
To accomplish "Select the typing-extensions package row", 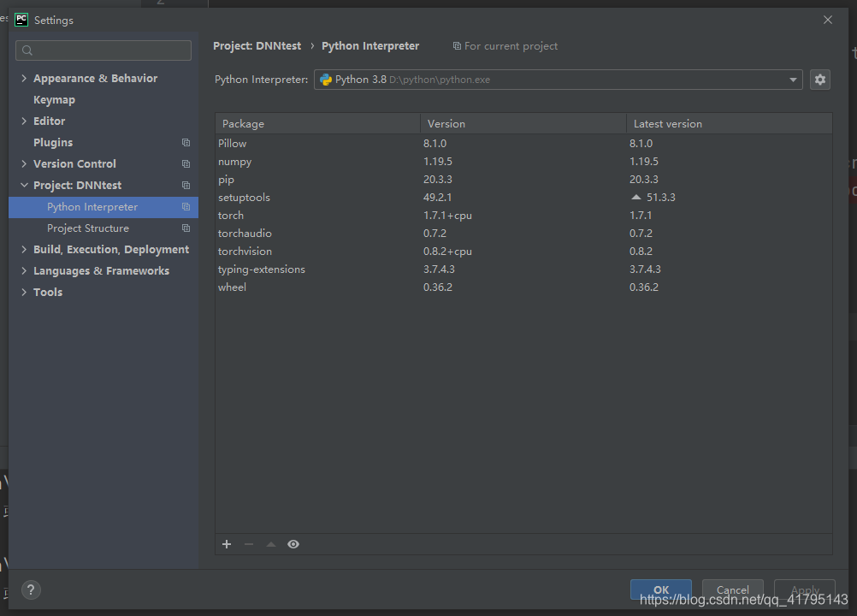I will 523,269.
